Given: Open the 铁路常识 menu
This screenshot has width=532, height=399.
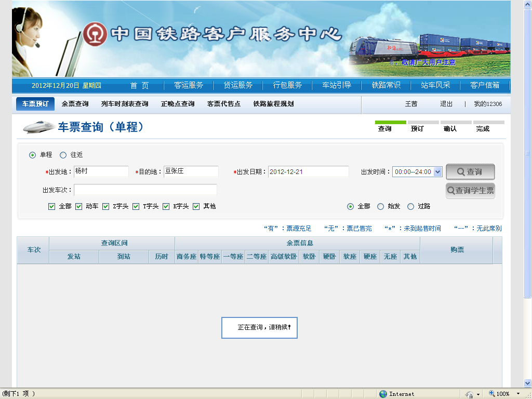Looking at the screenshot, I should click(x=386, y=85).
